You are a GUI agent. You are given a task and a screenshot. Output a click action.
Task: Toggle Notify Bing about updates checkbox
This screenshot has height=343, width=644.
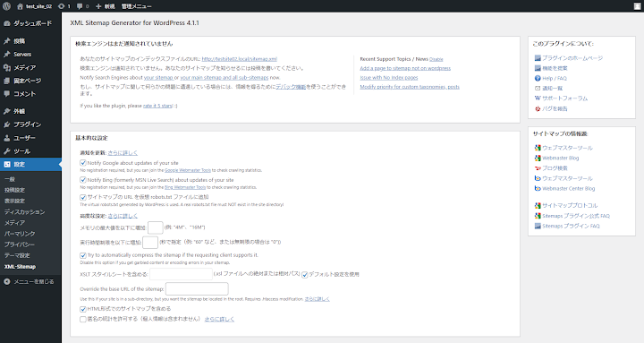pos(83,180)
